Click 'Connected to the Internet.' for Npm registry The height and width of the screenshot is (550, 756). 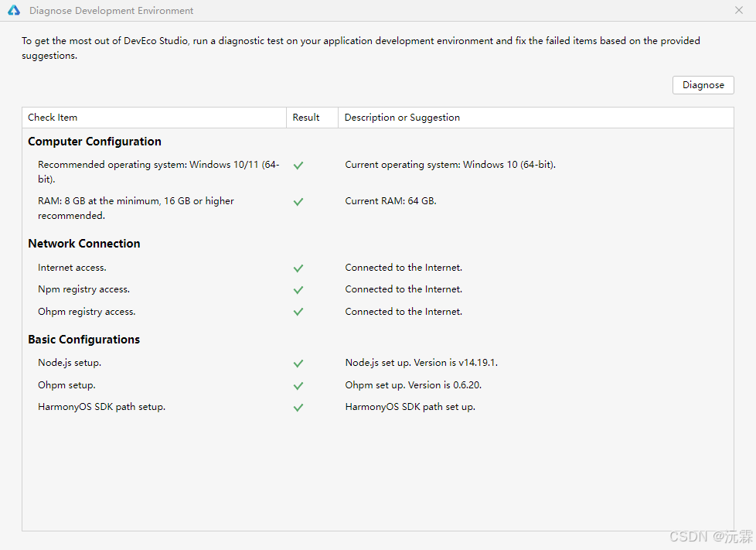pos(404,289)
